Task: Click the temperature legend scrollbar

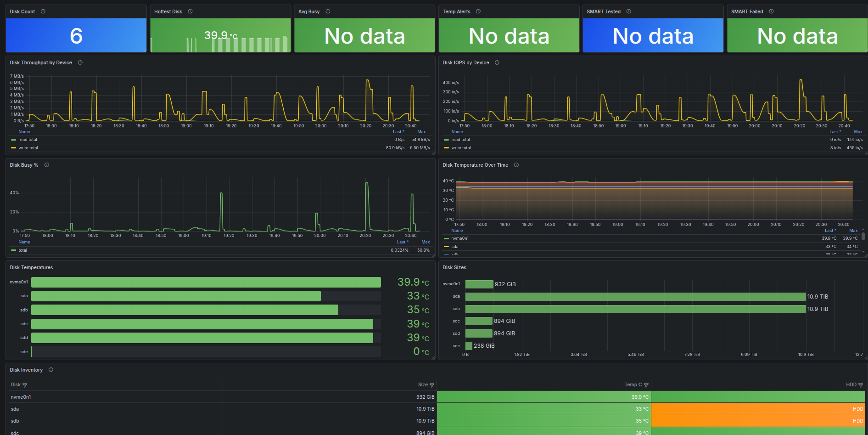Action: (863, 236)
